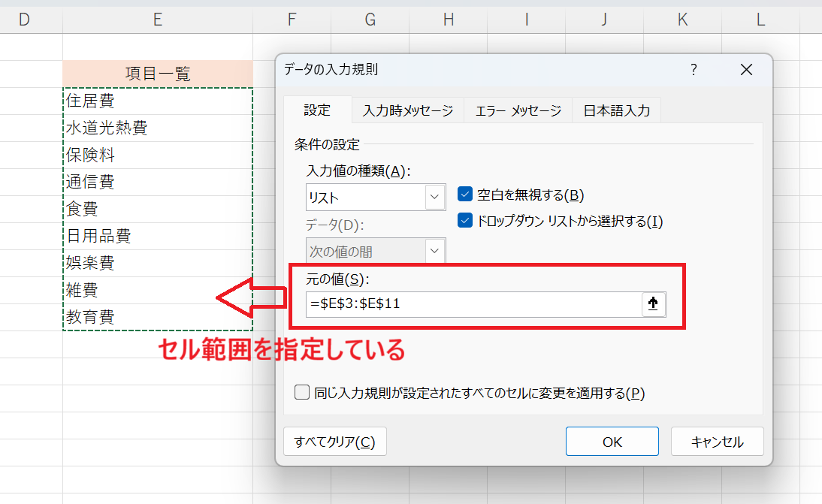Image resolution: width=822 pixels, height=504 pixels.
Task: Click the キャンセル button
Action: tap(717, 442)
